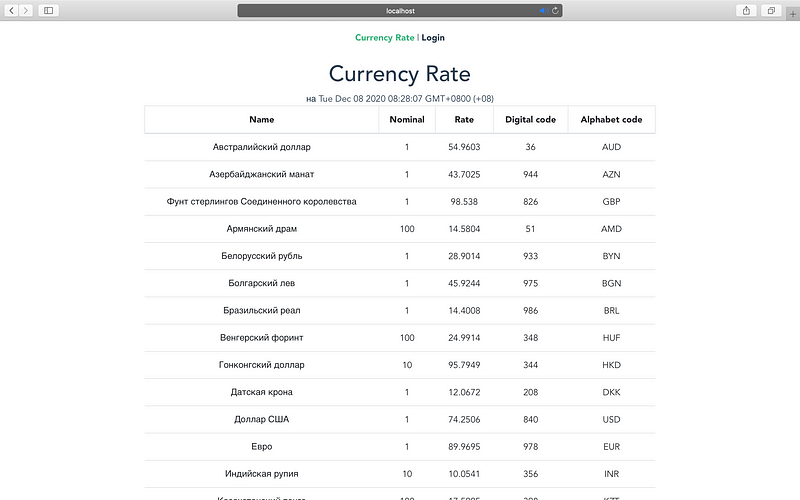This screenshot has height=500, width=800.
Task: Click the Safari forward arrow button
Action: (26, 10)
